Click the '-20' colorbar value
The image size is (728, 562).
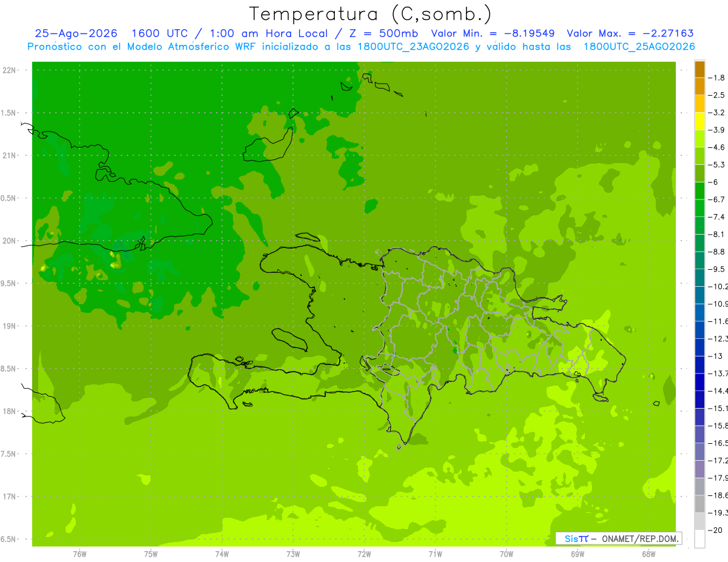pos(716,530)
